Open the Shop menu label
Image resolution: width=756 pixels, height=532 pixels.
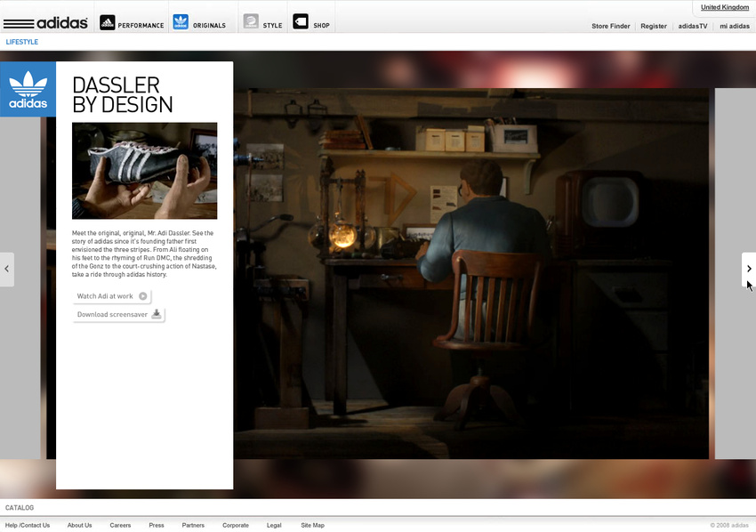pyautogui.click(x=322, y=26)
